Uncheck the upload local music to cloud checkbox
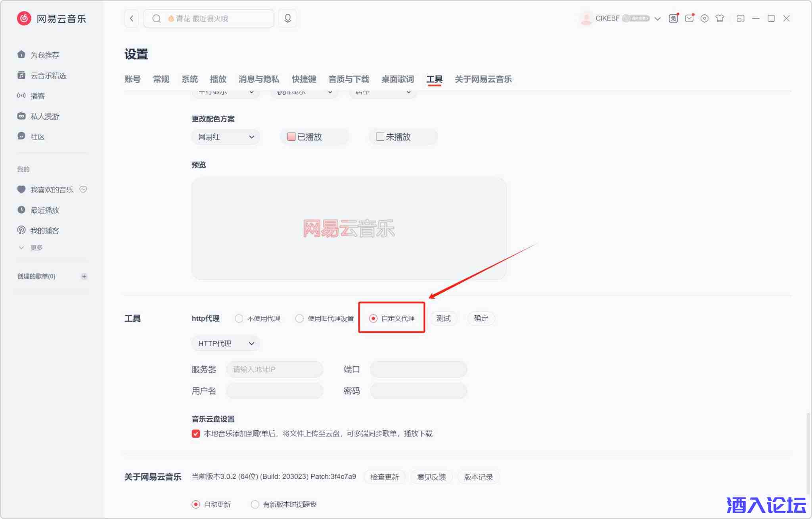The width and height of the screenshot is (812, 519). point(195,434)
